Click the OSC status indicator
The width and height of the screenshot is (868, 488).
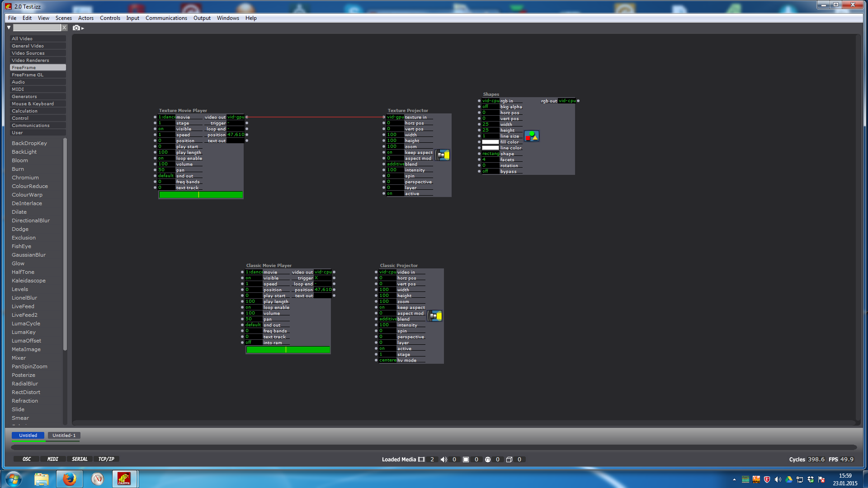(x=27, y=459)
